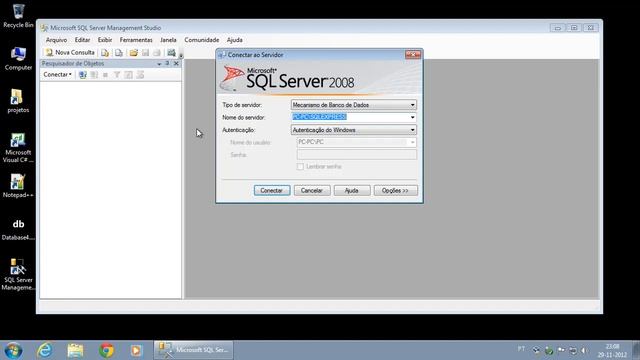Viewport: 640px width, 360px height.
Task: Click the volume speaker tray icon
Action: [584, 351]
